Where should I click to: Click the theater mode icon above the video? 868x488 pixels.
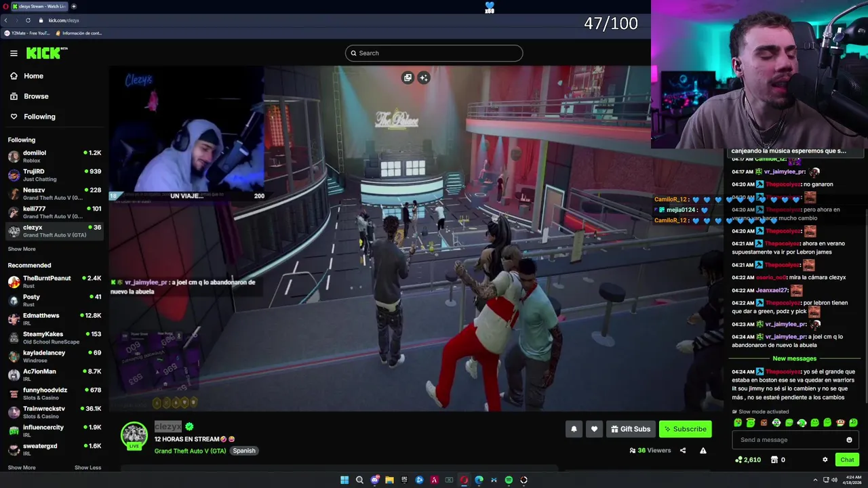408,78
